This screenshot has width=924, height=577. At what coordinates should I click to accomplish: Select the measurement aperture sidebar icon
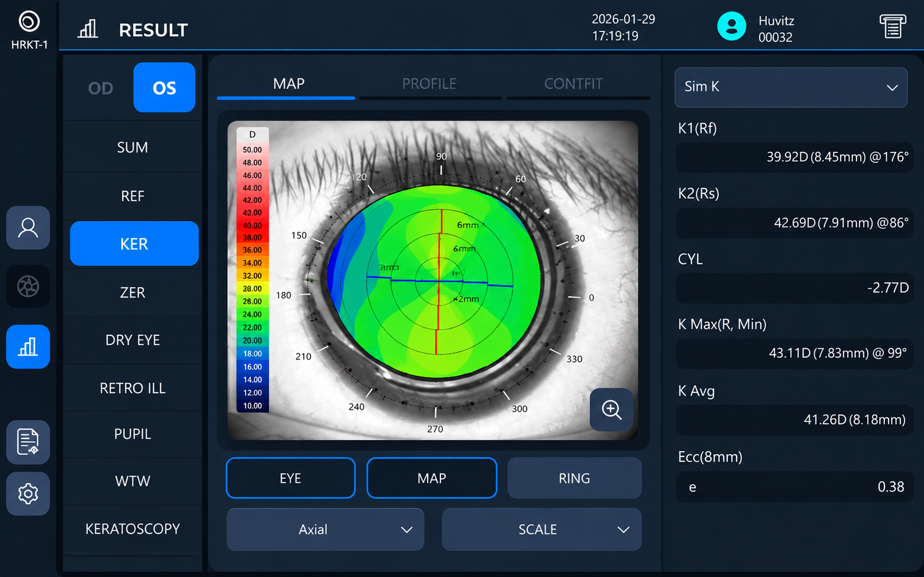pos(28,286)
